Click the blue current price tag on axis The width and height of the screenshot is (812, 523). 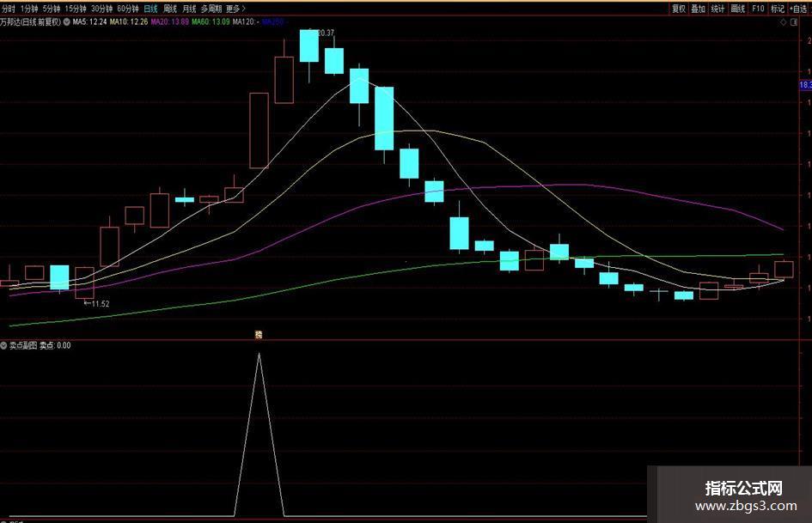[806, 85]
